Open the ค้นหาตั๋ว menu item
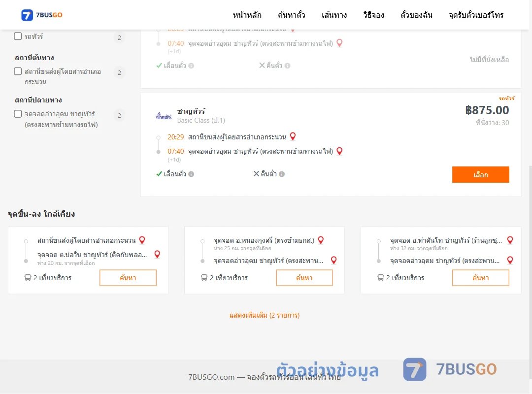 [292, 15]
